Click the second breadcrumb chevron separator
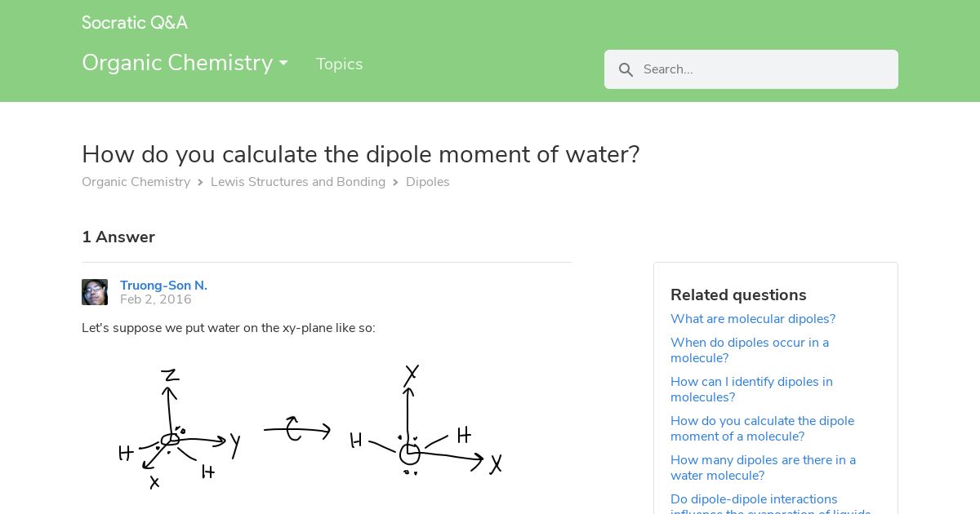Image resolution: width=980 pixels, height=514 pixels. click(x=395, y=183)
